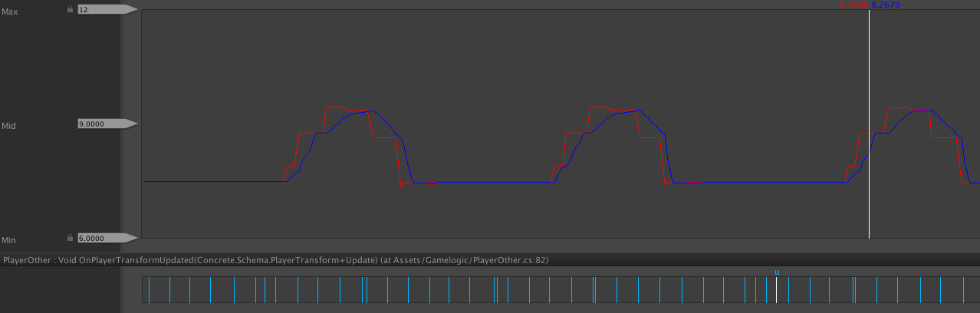This screenshot has height=313, width=980.
Task: Select the white highlighted event marker in timeline
Action: pos(776,291)
